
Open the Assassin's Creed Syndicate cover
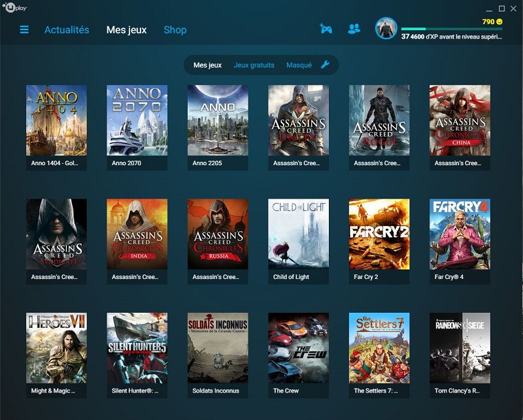(x=56, y=234)
